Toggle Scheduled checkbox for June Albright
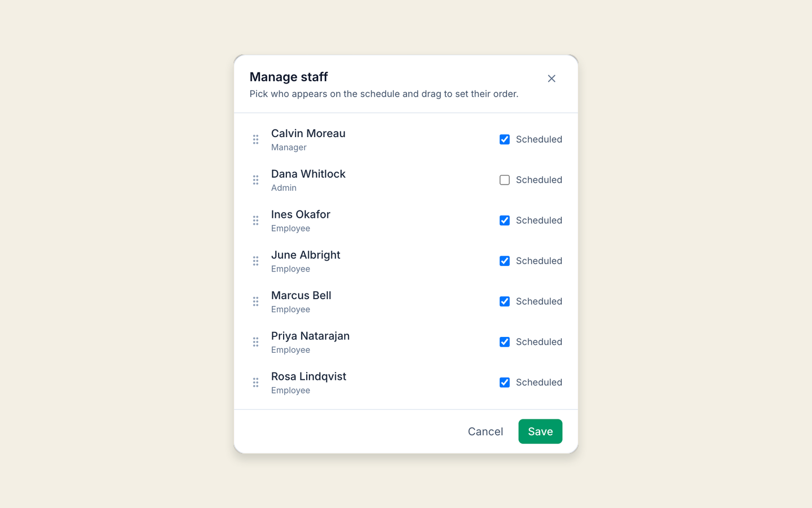Screen dimensions: 812x508 point(505,261)
